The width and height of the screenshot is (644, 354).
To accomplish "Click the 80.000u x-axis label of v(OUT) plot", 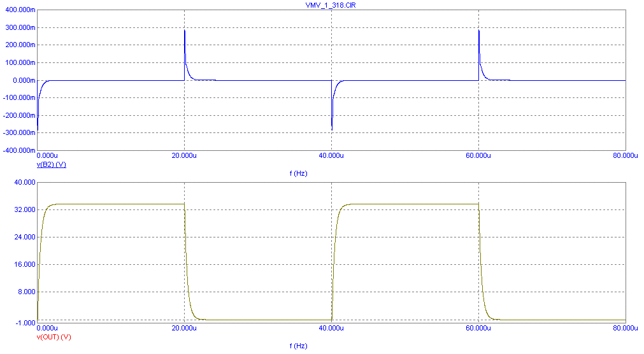I will [625, 328].
